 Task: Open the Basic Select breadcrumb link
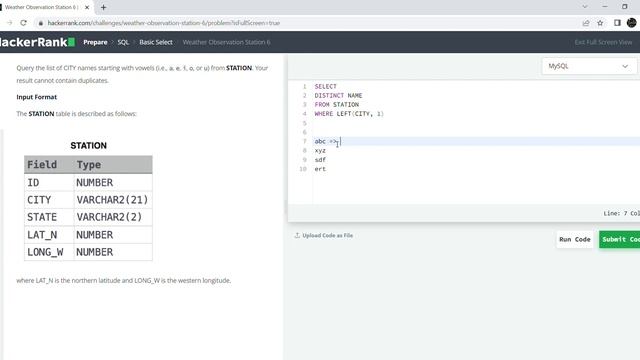click(x=156, y=42)
